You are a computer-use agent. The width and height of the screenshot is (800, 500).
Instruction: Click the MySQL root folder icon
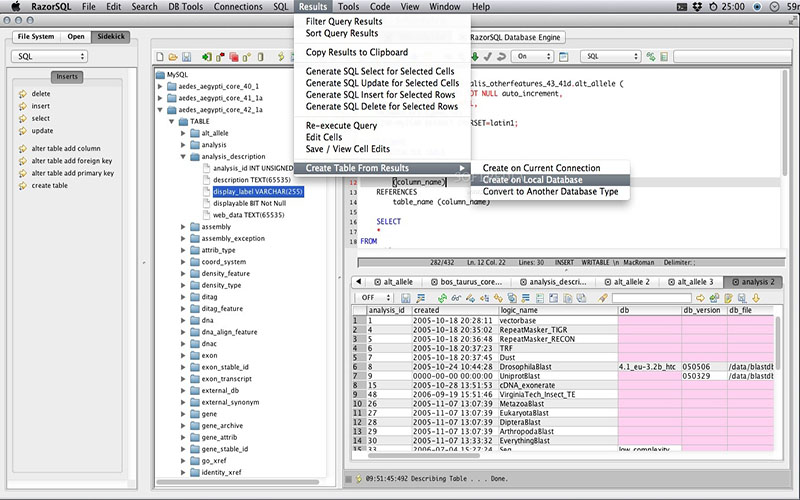[x=160, y=74]
